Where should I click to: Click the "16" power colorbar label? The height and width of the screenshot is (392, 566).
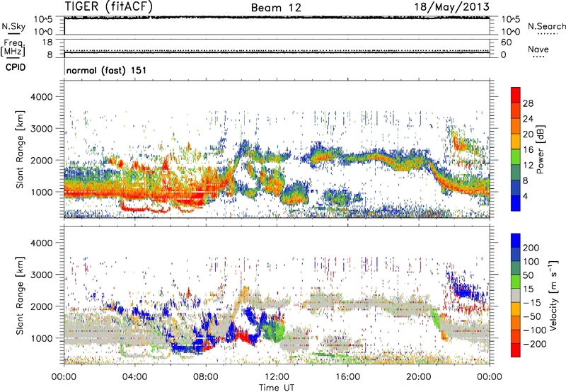[x=528, y=150]
